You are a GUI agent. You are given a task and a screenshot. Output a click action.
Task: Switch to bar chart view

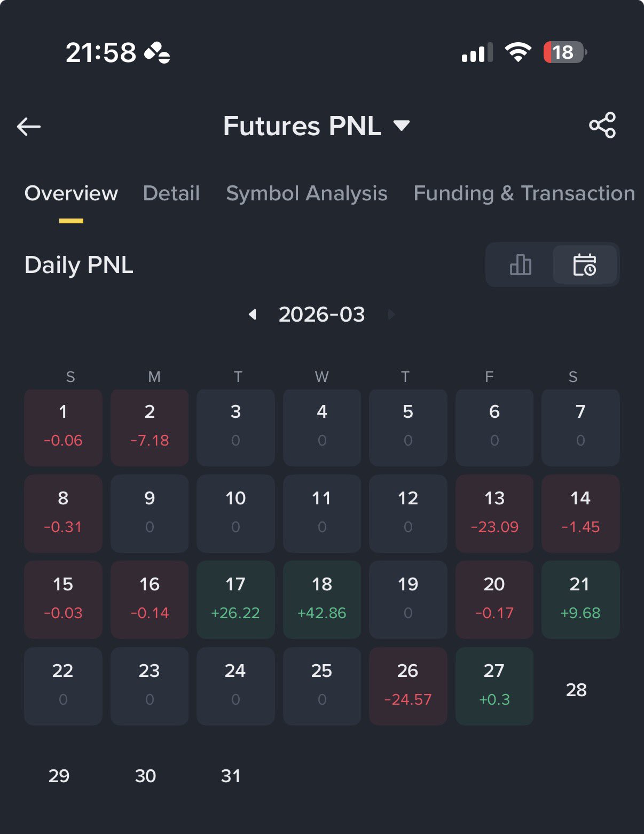(520, 265)
